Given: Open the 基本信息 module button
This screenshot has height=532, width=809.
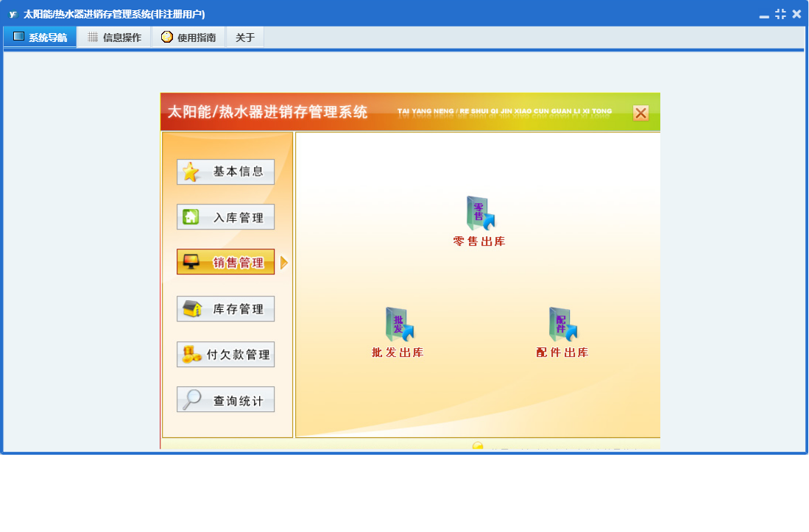Looking at the screenshot, I should pos(225,171).
